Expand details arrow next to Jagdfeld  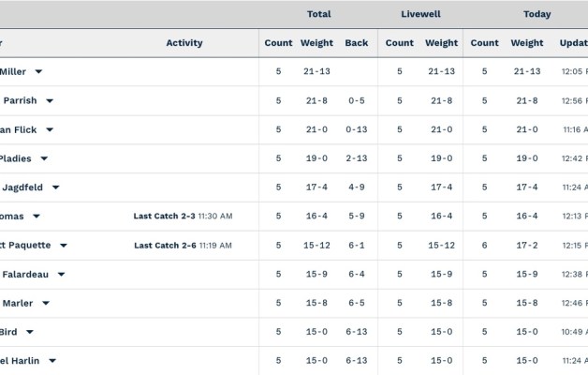[56, 188]
